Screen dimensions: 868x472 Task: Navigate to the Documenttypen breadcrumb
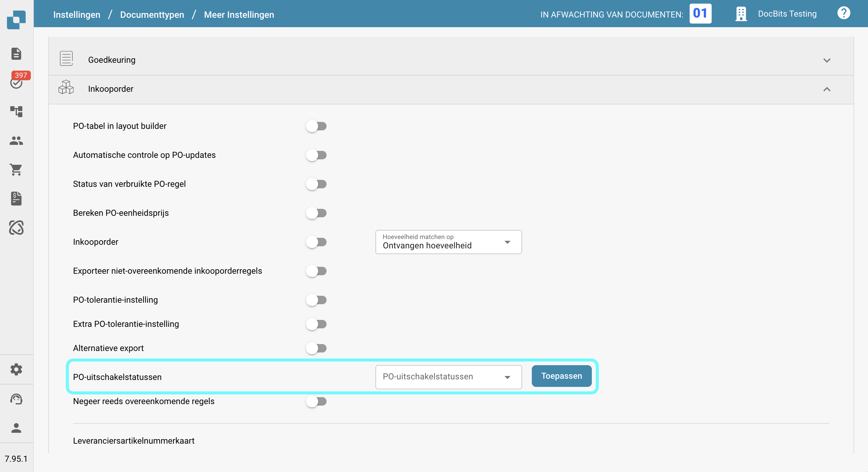(x=152, y=14)
